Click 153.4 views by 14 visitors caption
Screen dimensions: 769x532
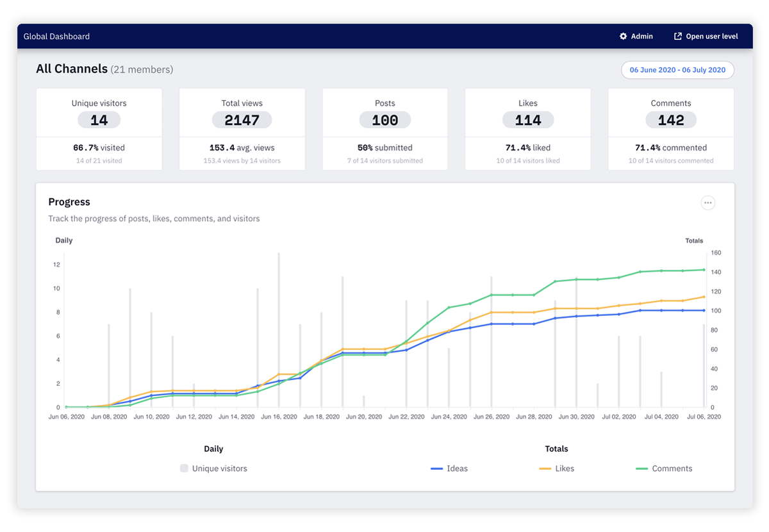[x=242, y=161]
